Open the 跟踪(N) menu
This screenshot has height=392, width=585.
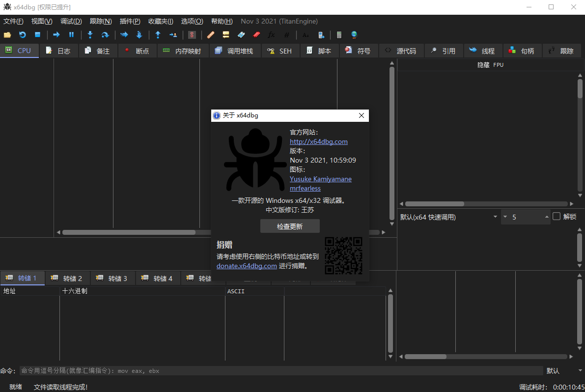[101, 21]
